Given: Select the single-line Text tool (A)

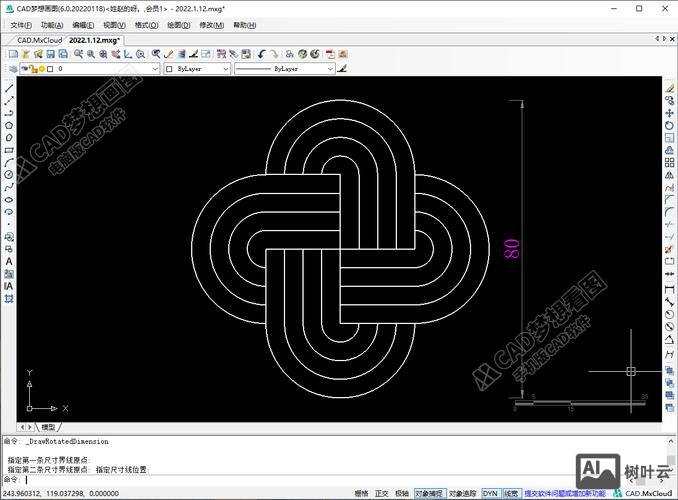Looking at the screenshot, I should (9, 261).
